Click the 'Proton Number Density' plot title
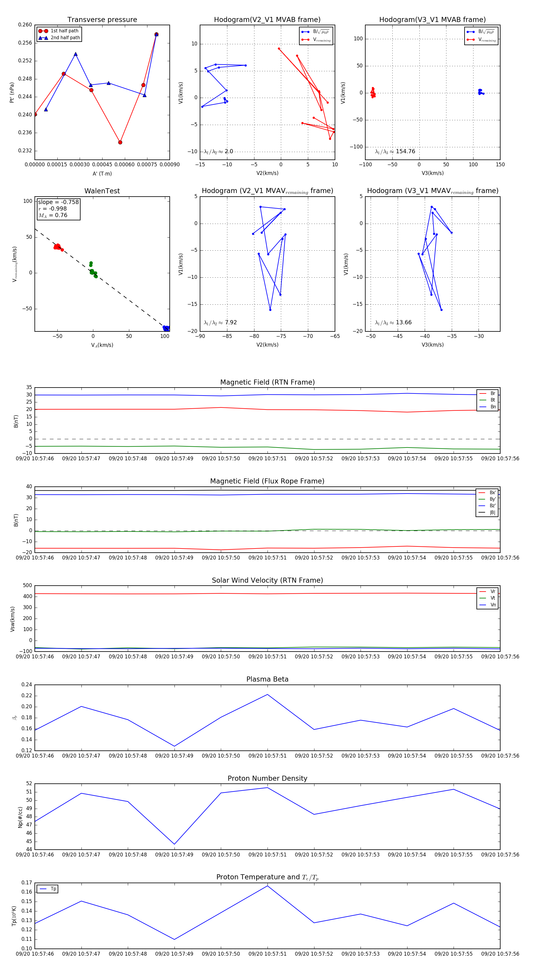The image size is (535, 980). [x=267, y=778]
